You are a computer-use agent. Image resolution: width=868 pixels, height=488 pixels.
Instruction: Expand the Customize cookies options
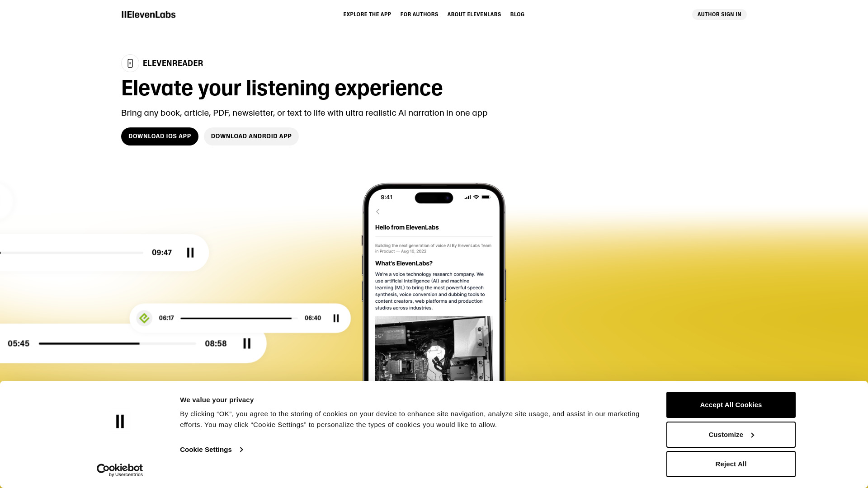coord(730,434)
